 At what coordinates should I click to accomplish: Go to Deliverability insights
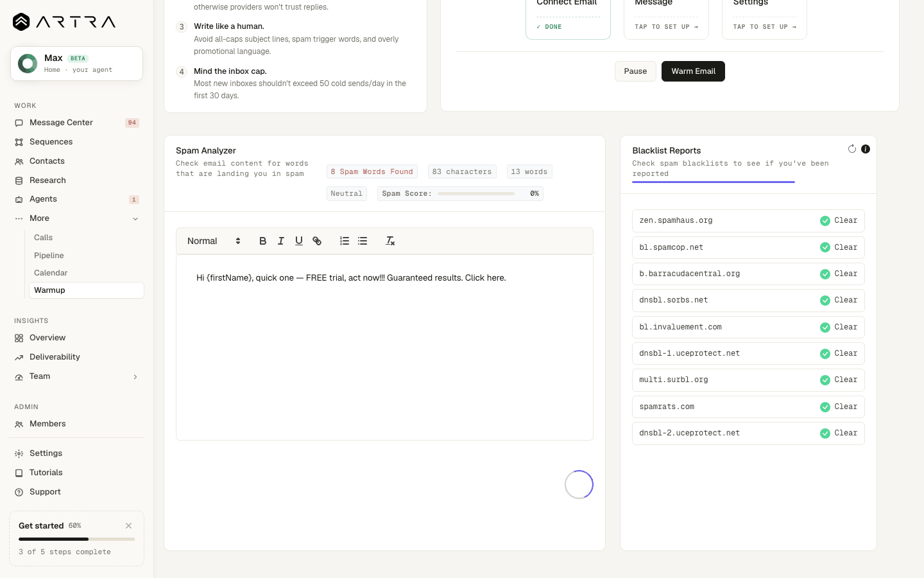[76, 357]
